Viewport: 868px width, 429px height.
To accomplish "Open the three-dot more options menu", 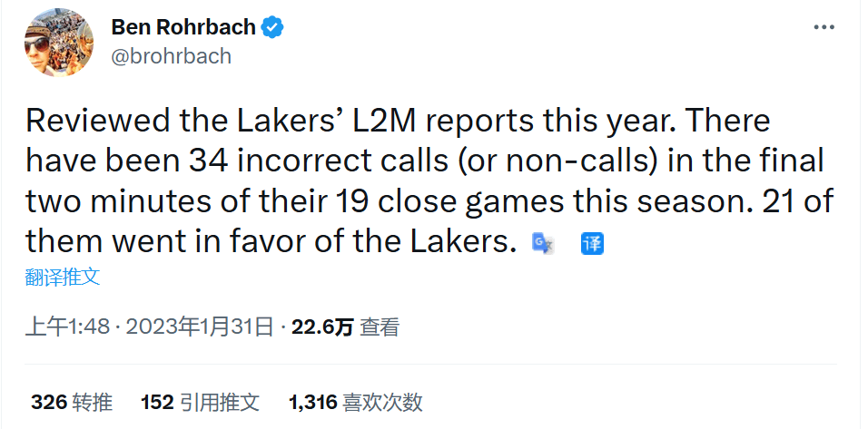I will [x=824, y=28].
